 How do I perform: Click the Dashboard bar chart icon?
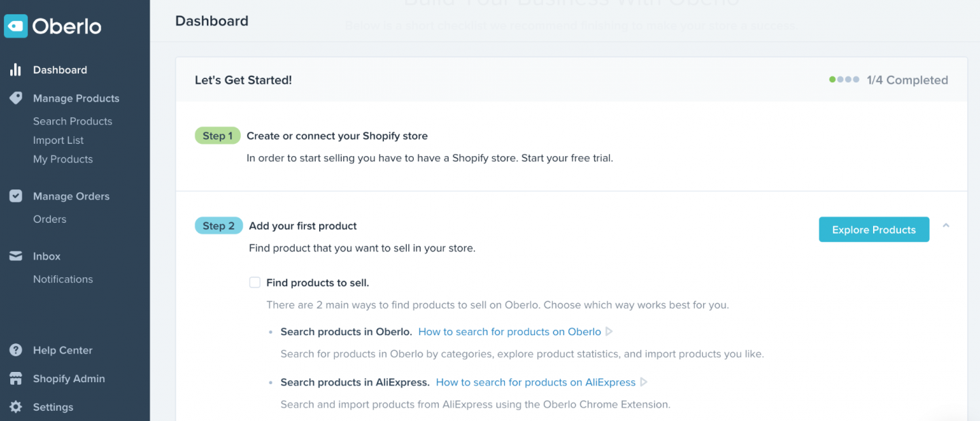[x=15, y=69]
